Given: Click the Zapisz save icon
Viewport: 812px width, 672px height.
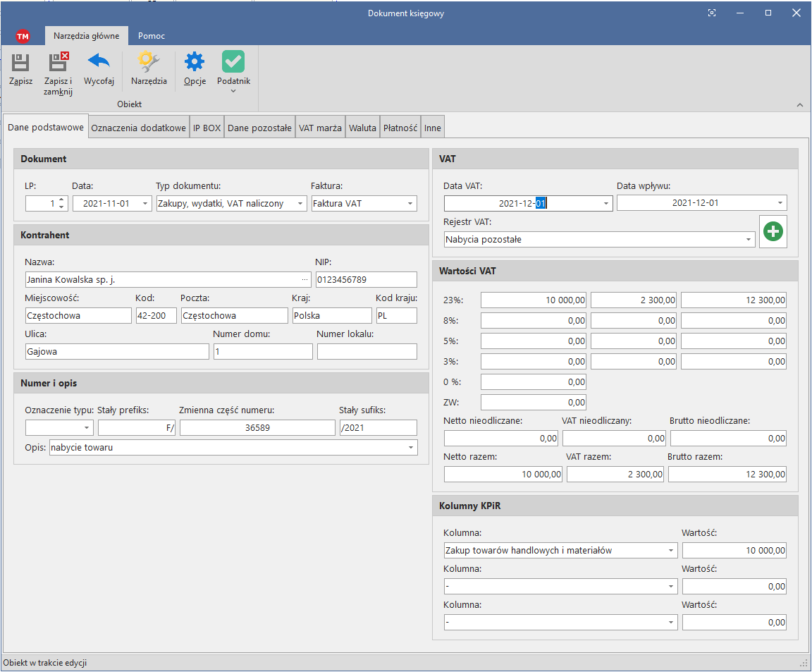Looking at the screenshot, I should (20, 63).
